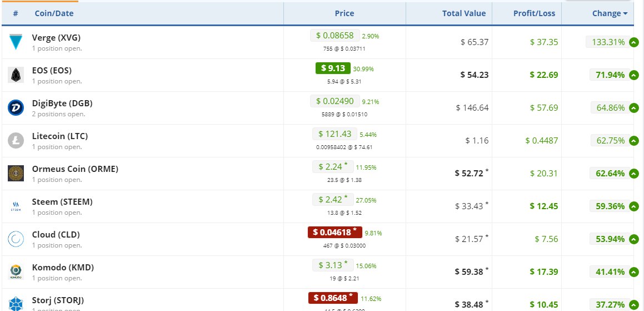Click the $ 3.13 Komodo price badge
The image size is (644, 311).
point(333,265)
